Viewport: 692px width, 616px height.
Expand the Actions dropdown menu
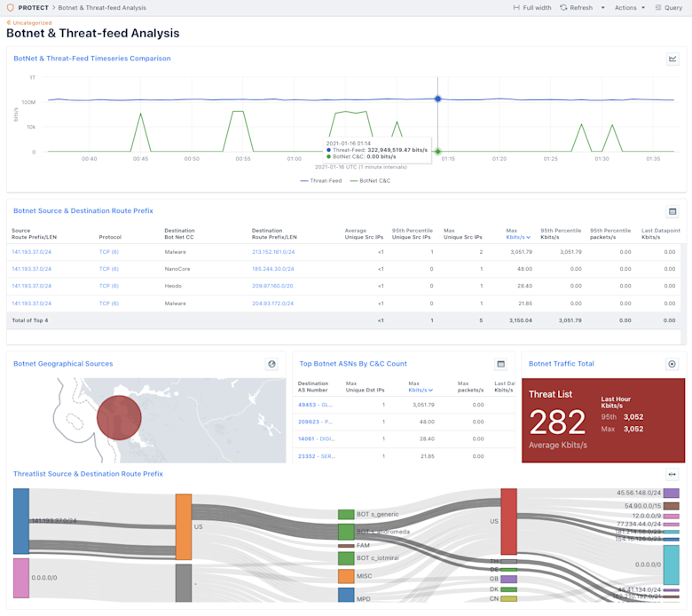coord(630,7)
